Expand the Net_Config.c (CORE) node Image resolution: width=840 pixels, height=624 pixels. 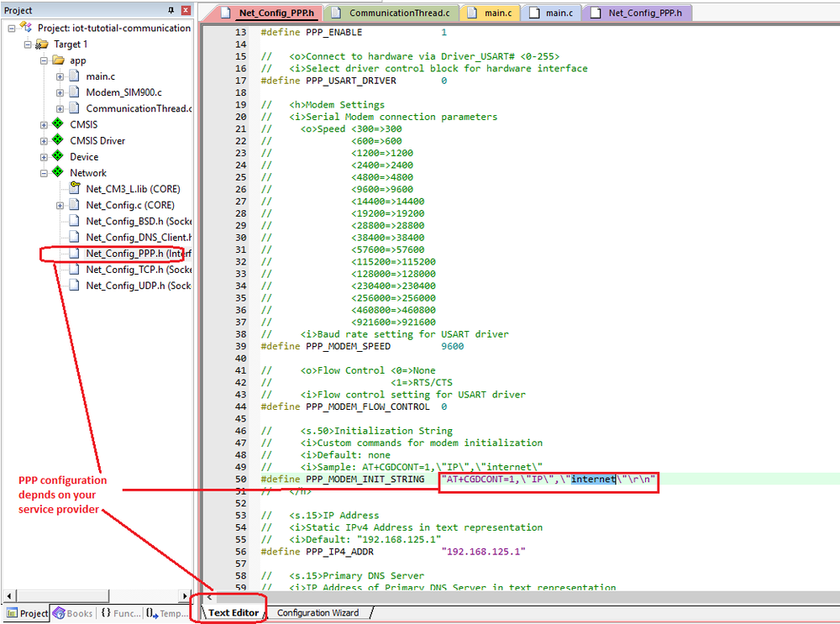[60, 205]
